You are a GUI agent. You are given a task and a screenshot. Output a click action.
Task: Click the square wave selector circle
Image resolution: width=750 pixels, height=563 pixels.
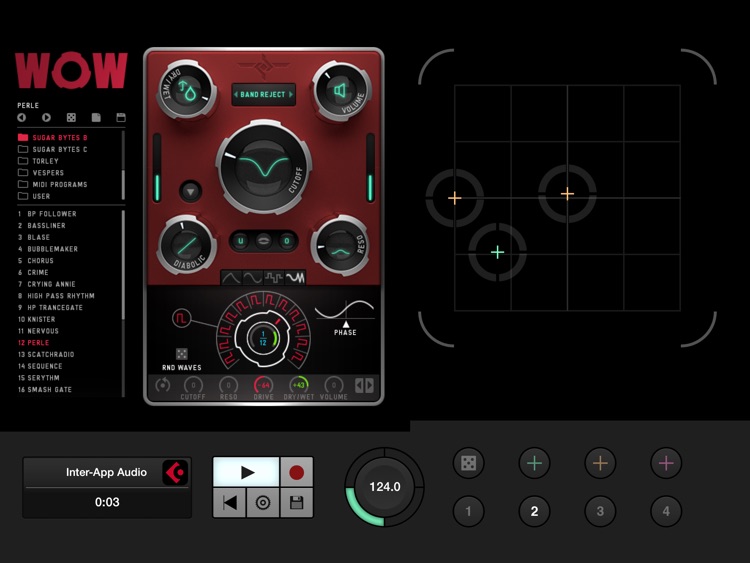tap(182, 318)
